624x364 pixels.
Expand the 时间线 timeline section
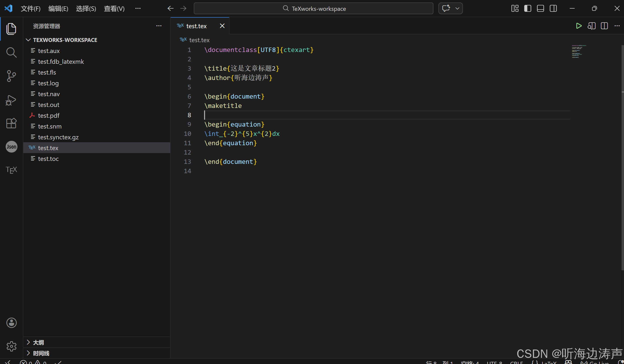point(97,353)
